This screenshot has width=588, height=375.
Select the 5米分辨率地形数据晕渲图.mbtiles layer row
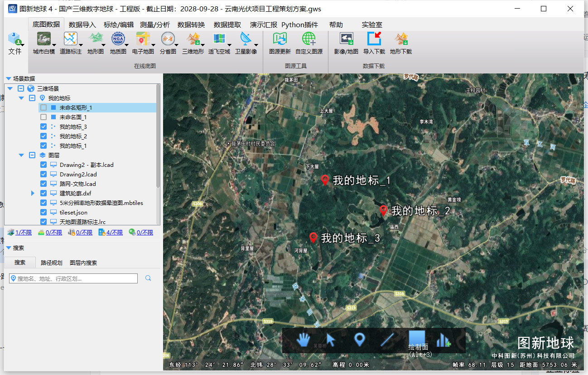[x=102, y=203]
